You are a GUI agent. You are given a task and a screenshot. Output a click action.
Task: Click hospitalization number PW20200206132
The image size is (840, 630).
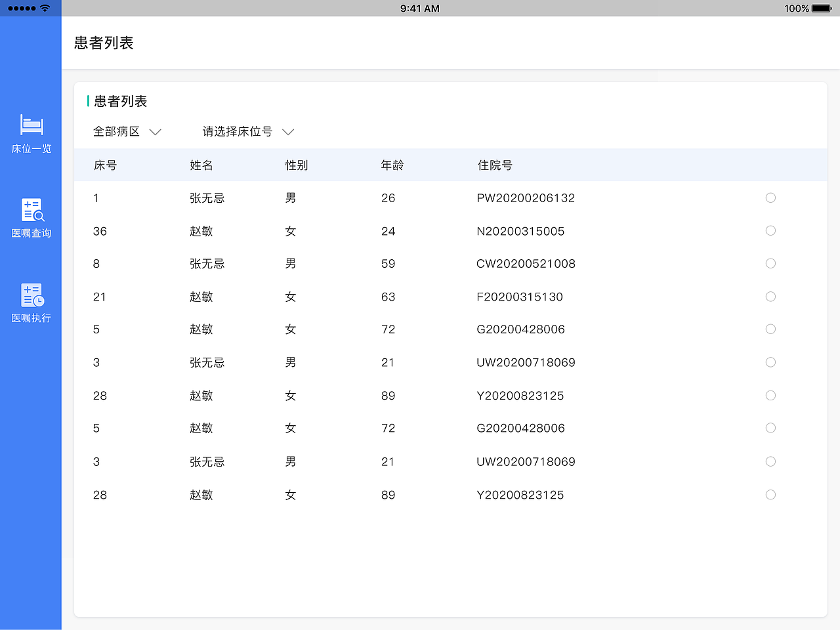(526, 198)
